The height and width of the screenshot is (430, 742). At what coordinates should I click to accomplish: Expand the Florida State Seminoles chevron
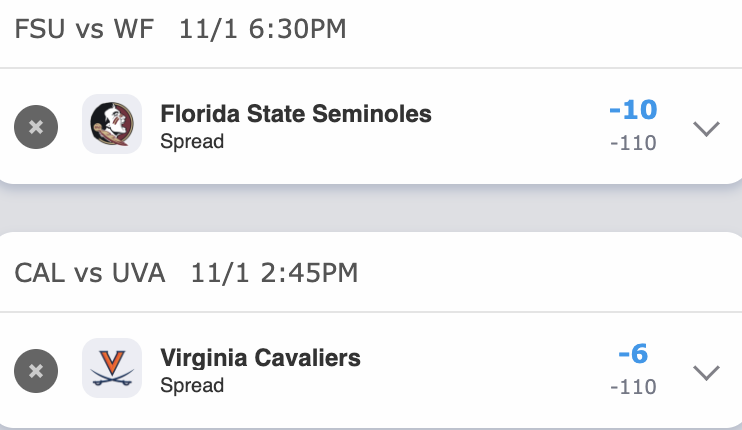coord(706,128)
